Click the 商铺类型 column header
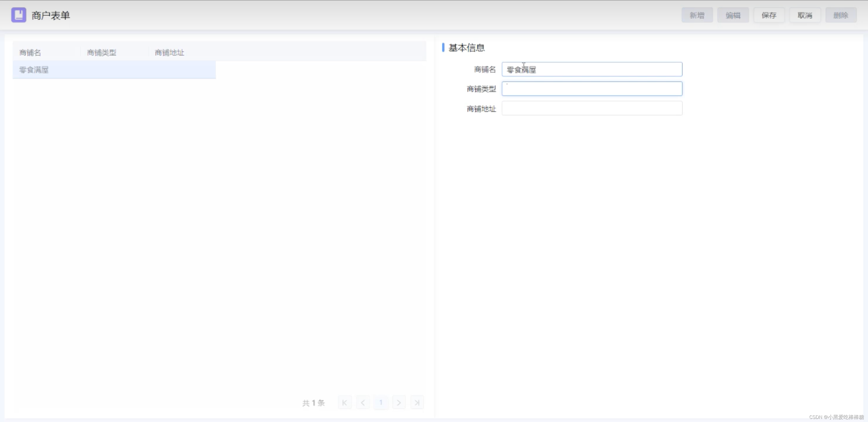This screenshot has width=868, height=422. (102, 53)
